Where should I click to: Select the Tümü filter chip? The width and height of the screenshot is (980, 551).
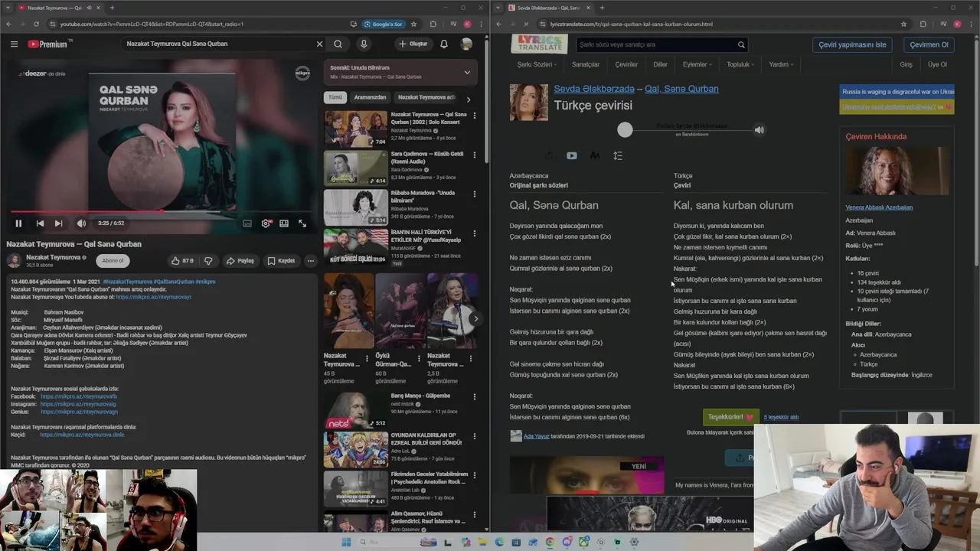tap(335, 97)
